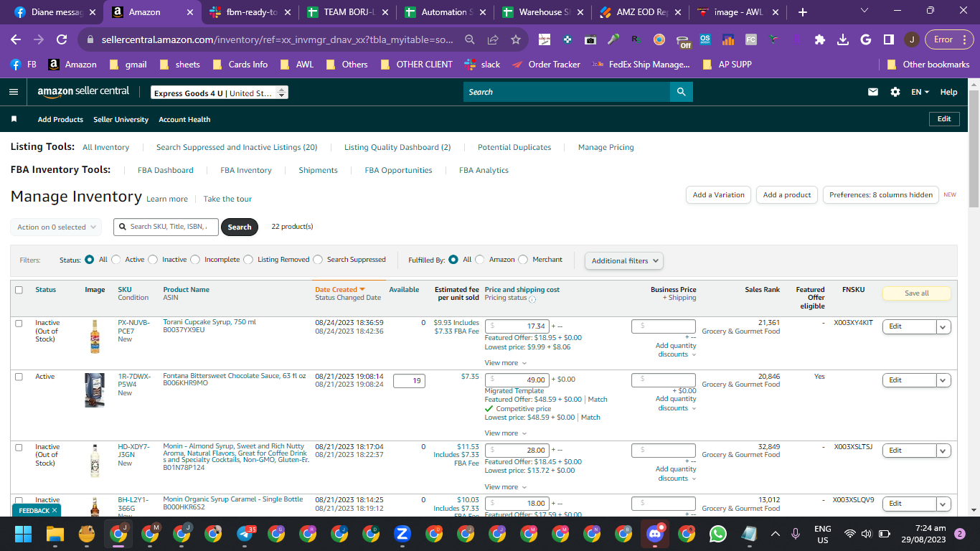Open a new browser tab with plus icon
This screenshot has height=551, width=980.
click(803, 12)
